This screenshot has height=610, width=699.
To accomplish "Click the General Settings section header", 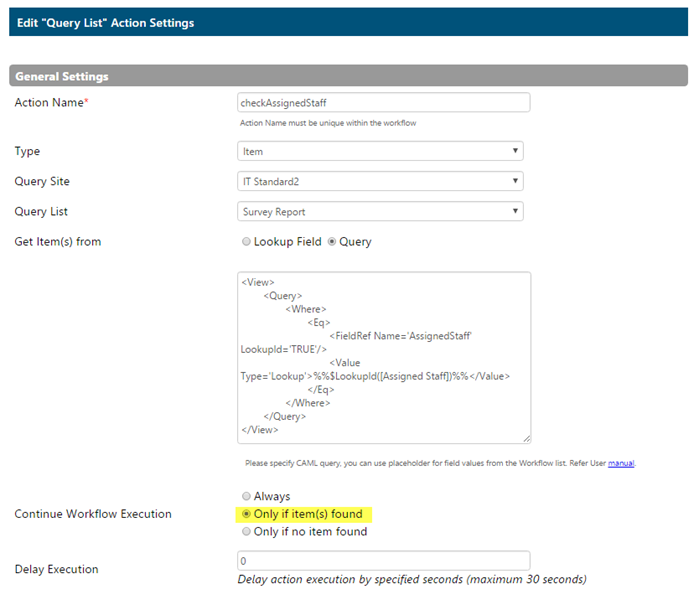I will point(348,76).
